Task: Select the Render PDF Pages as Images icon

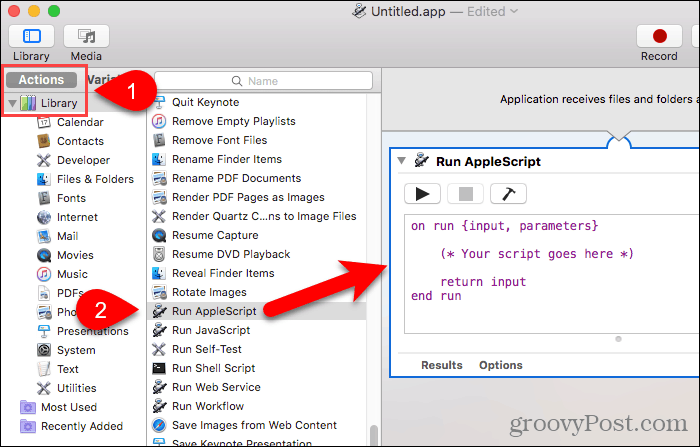Action: pyautogui.click(x=159, y=197)
